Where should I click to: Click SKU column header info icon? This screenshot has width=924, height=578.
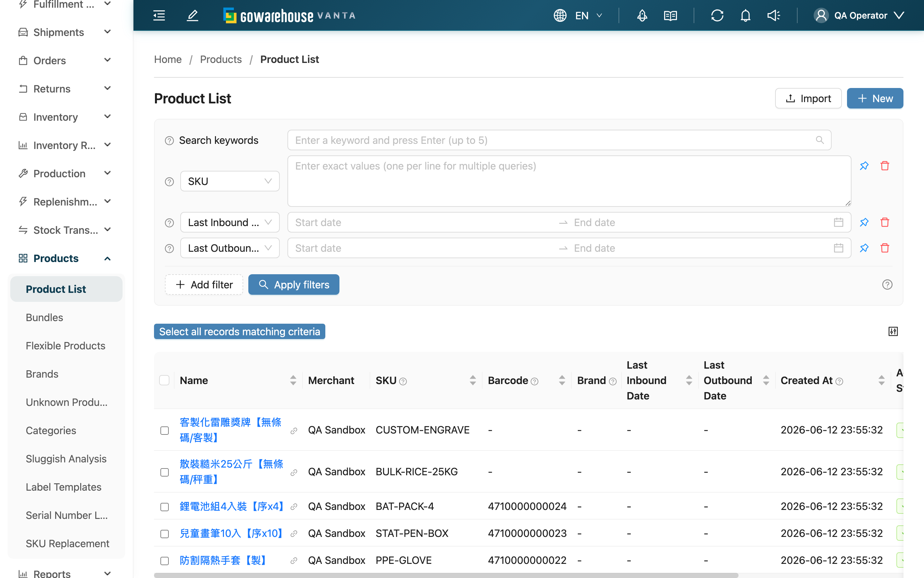point(403,381)
